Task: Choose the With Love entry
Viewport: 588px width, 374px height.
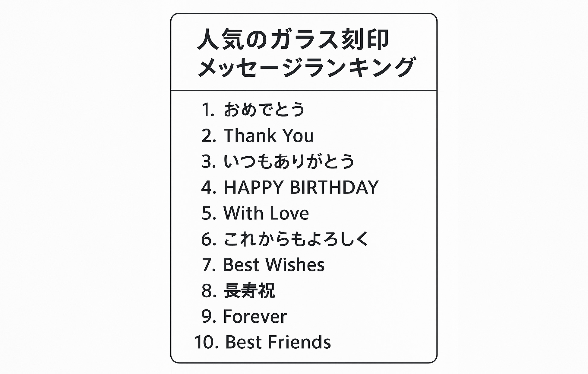Action: (x=266, y=213)
